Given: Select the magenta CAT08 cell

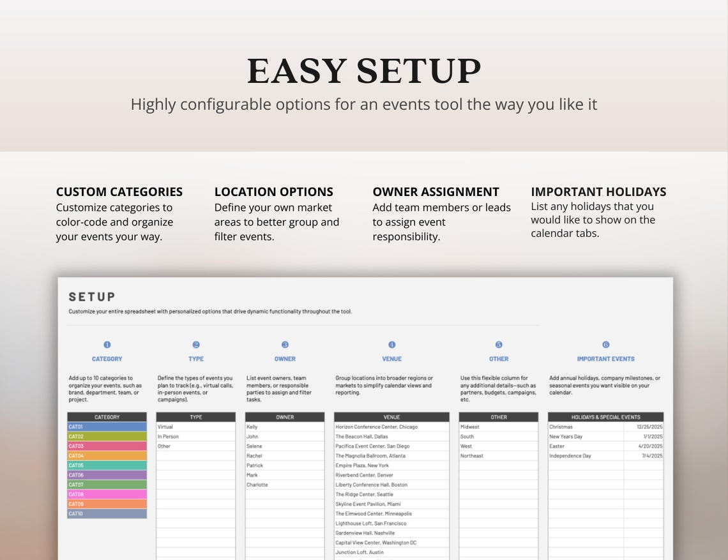Looking at the screenshot, I should (107, 494).
